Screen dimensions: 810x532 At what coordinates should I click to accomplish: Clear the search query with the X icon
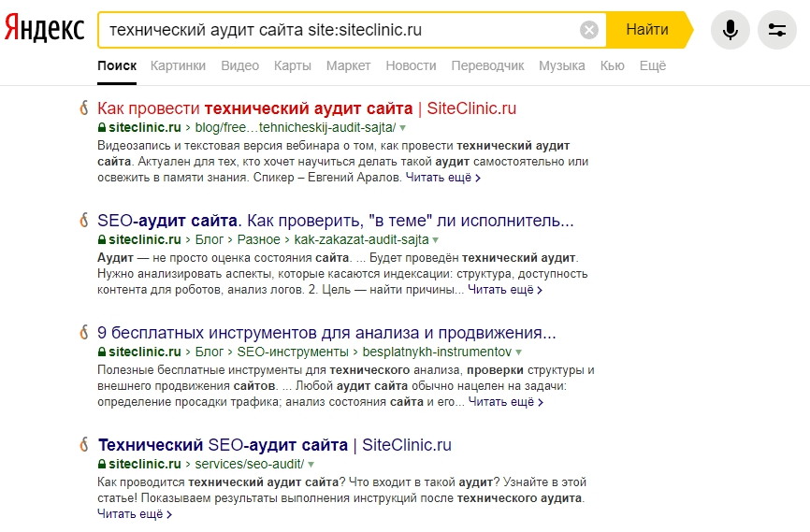[x=589, y=30]
